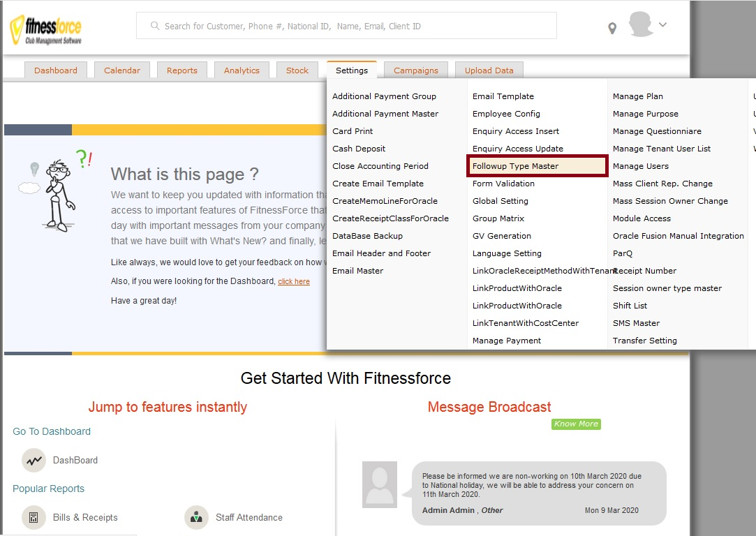Open the Upload Data tab

pos(489,70)
